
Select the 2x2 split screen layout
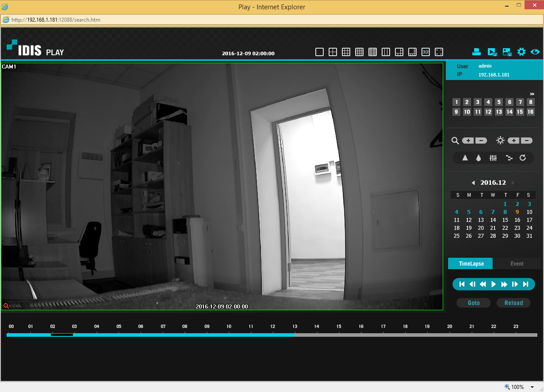pos(333,52)
